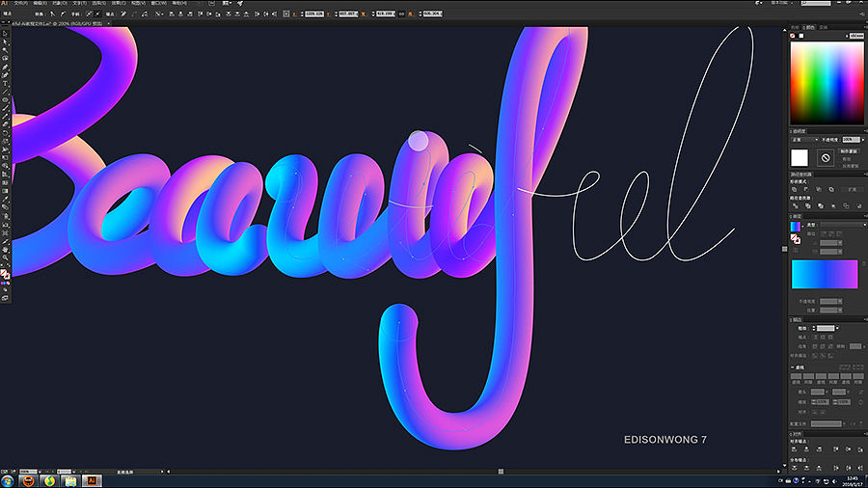This screenshot has height=488, width=868.
Task: Click the Outline pathfinder icon
Action: pos(846,205)
